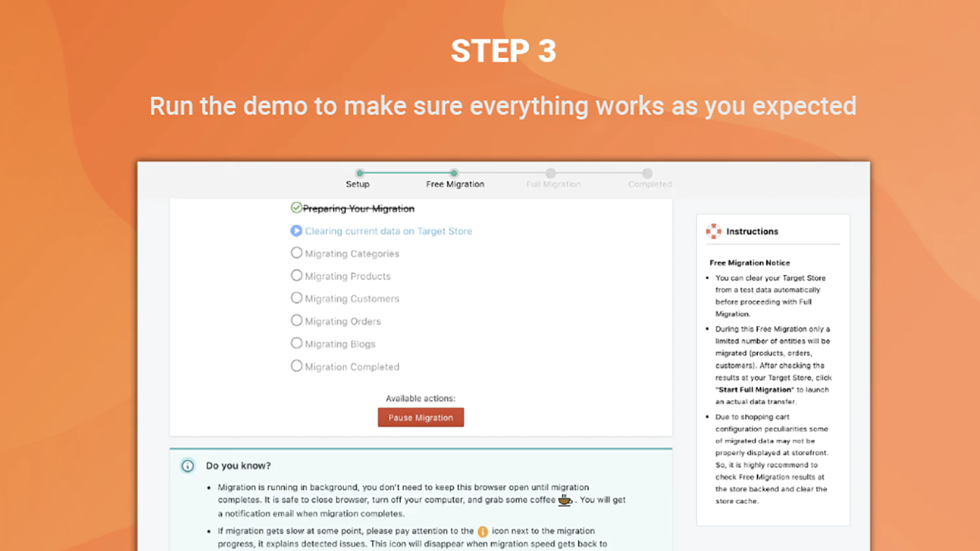The height and width of the screenshot is (551, 980).
Task: Select the Migrating Blogs radio circle
Action: click(x=296, y=343)
